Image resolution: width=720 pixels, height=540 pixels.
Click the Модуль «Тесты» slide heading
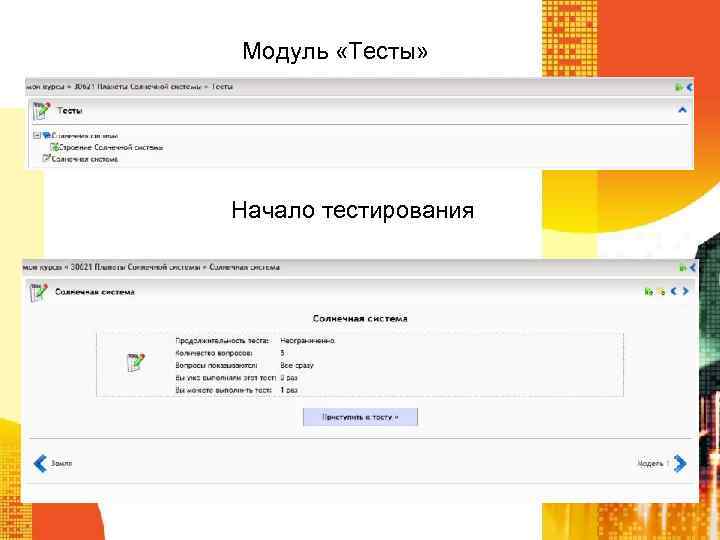coord(335,51)
